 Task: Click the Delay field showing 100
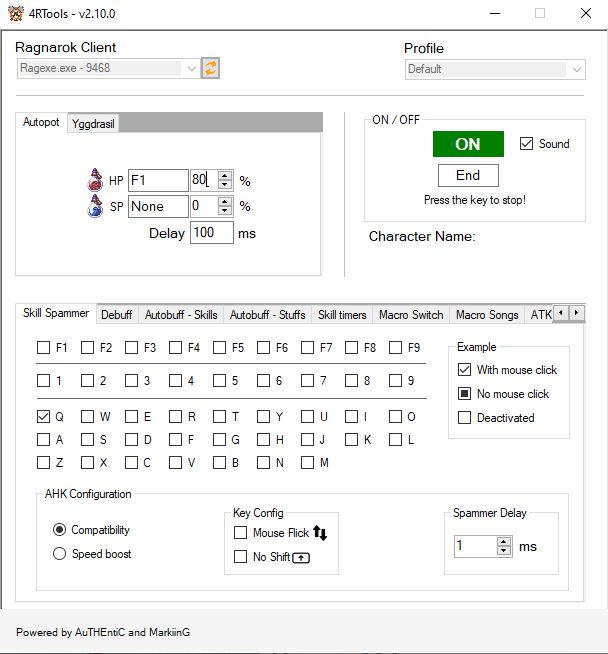point(211,233)
